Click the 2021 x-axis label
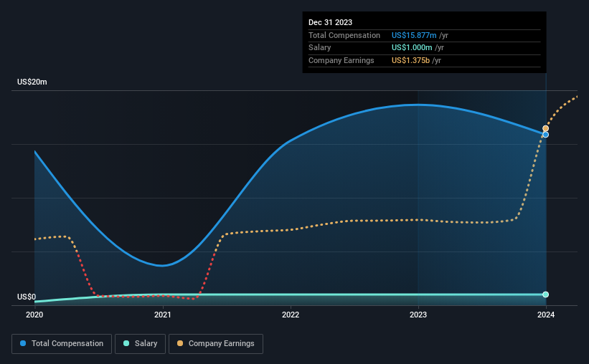This screenshot has height=364, width=589. 163,315
